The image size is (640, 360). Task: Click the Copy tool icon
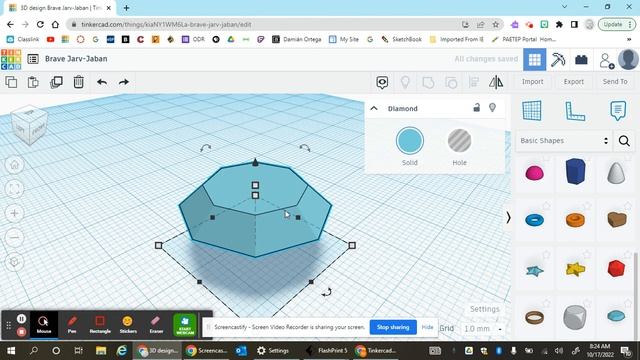[11, 82]
